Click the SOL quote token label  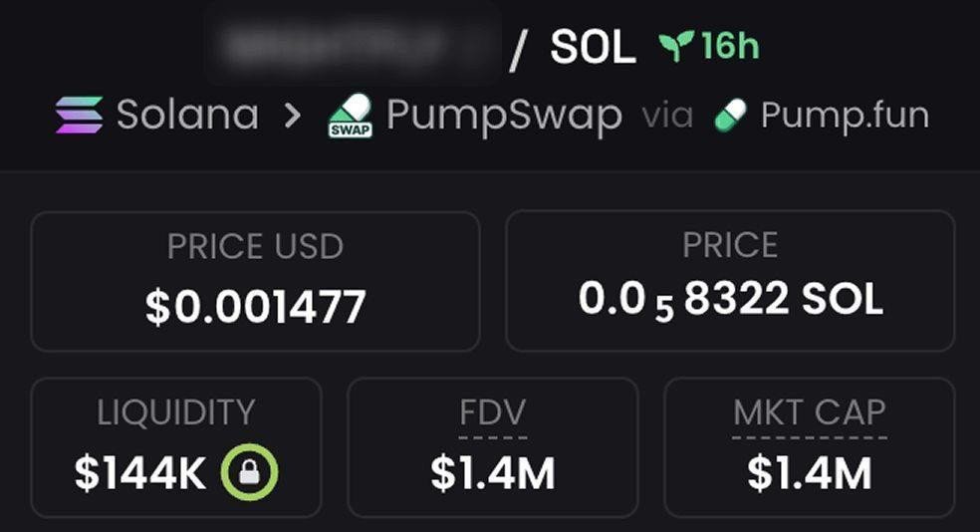593,48
